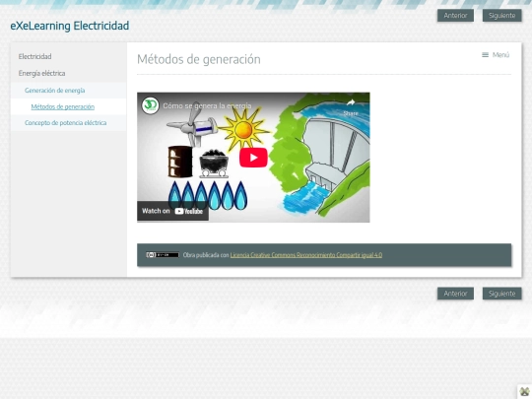Click the video channel logo icon
This screenshot has height=399, width=532.
(x=151, y=105)
